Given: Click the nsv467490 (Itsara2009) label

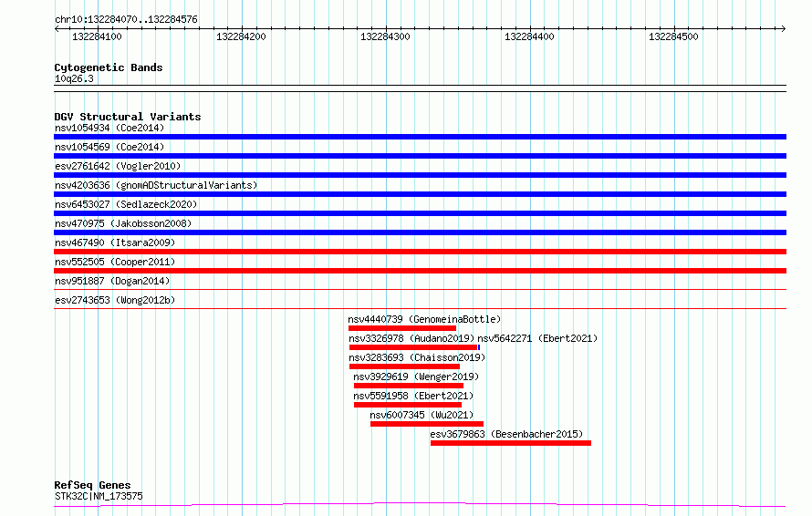Looking at the screenshot, I should (x=115, y=243).
